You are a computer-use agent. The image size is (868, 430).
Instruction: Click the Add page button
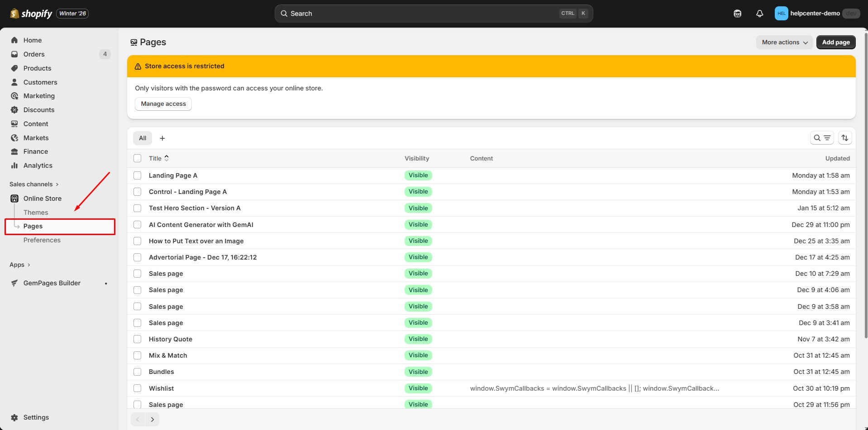point(835,43)
